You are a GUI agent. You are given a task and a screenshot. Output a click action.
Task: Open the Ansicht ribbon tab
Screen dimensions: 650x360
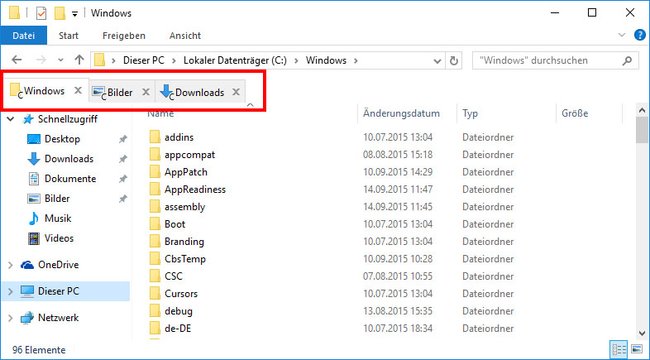[x=185, y=36]
